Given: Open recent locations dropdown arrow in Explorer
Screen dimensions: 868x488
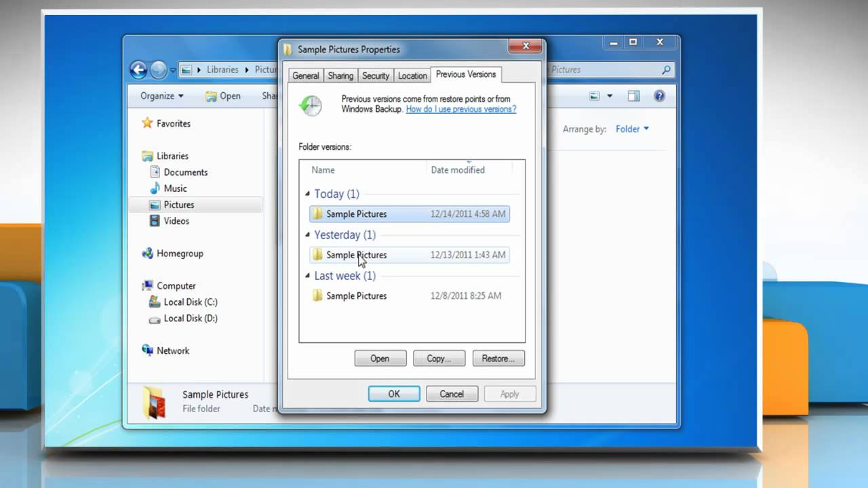Looking at the screenshot, I should (173, 70).
